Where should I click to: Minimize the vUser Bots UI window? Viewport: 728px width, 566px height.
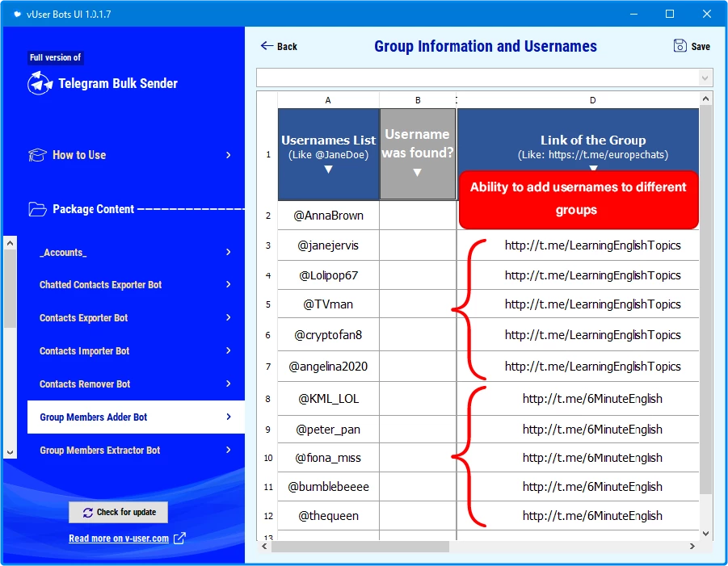pyautogui.click(x=633, y=14)
